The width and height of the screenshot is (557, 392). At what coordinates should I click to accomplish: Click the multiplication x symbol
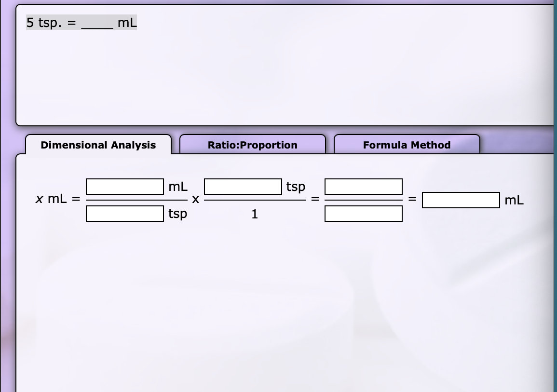pyautogui.click(x=195, y=199)
